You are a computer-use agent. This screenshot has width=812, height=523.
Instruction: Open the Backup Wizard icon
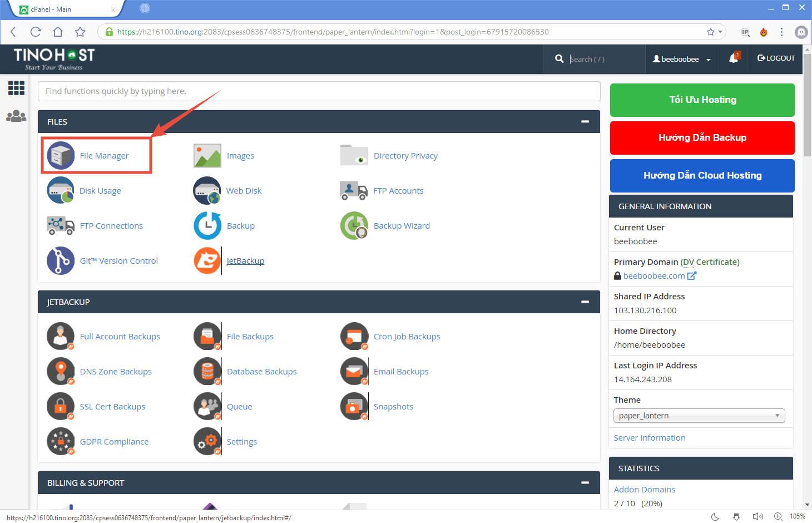coord(354,225)
